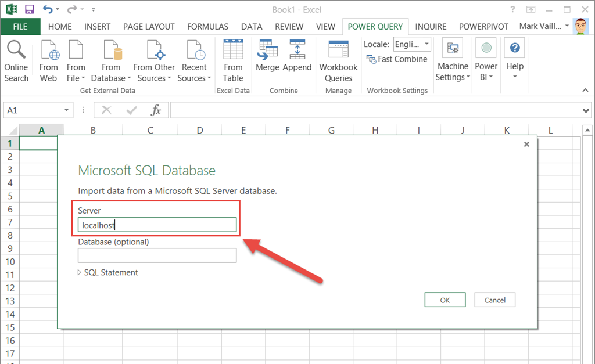The image size is (595, 364).
Task: Open the From Database dropdown
Action: [x=111, y=73]
